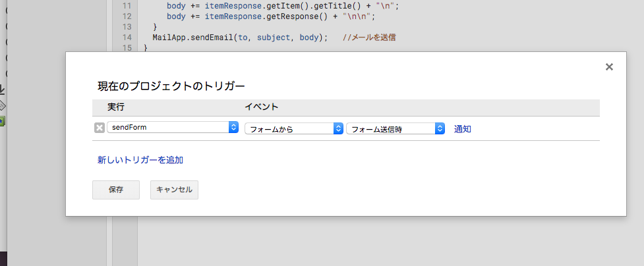This screenshot has height=266, width=644.
Task: Select the //メールを送信 comment text
Action: click(369, 38)
